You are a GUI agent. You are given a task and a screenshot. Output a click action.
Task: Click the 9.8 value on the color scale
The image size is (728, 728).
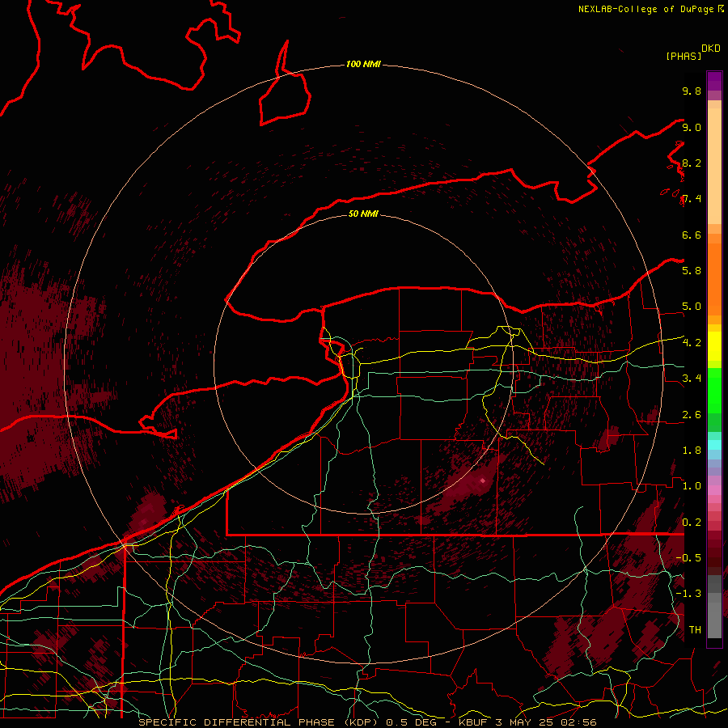point(692,91)
